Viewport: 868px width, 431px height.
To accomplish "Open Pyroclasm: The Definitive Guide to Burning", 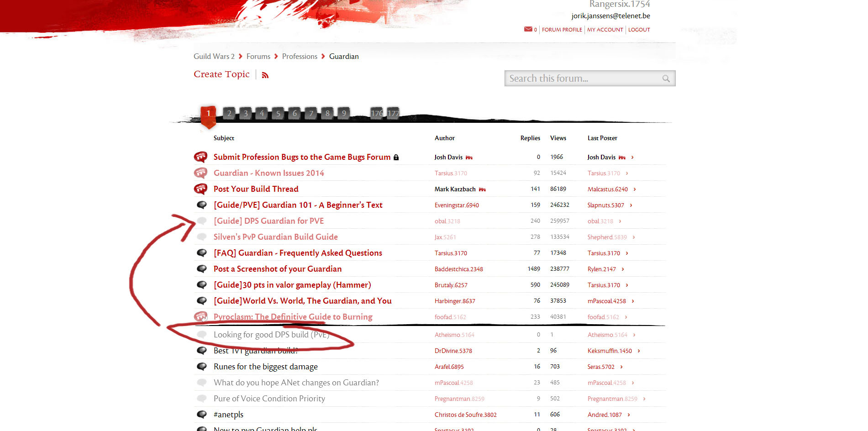I will click(293, 317).
